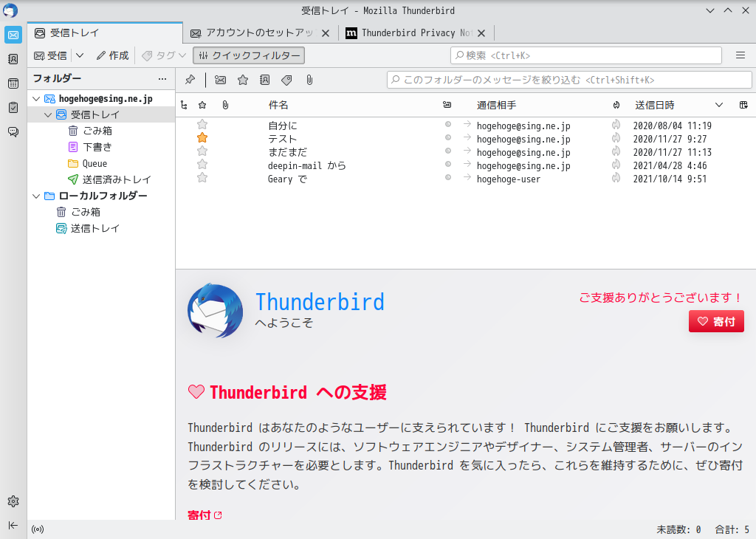Viewport: 756px width, 539px height.
Task: Sort messages by the 件名 column
Action: [278, 105]
